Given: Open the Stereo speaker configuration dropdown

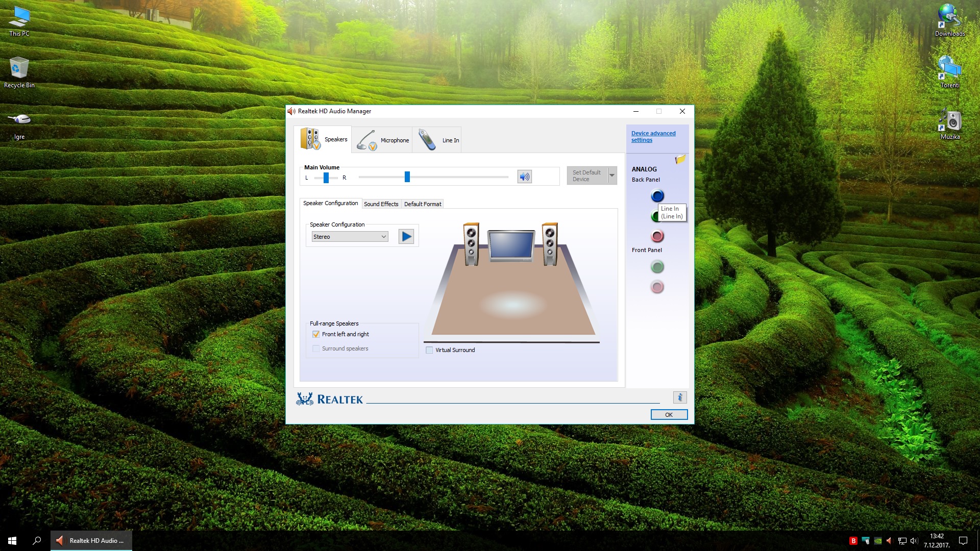Looking at the screenshot, I should click(350, 237).
